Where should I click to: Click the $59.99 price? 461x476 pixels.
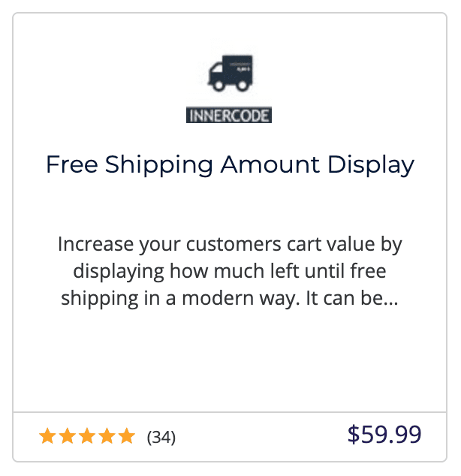coord(384,435)
